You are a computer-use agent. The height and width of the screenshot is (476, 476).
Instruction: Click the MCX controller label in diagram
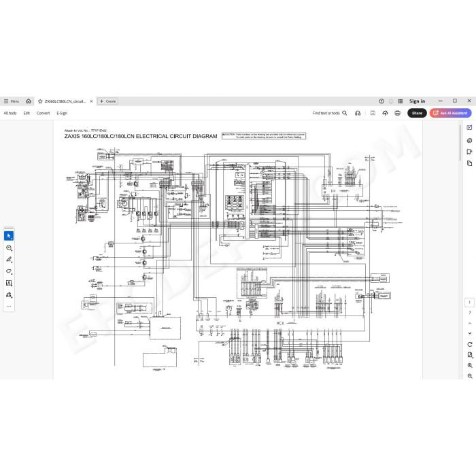pos(280,323)
